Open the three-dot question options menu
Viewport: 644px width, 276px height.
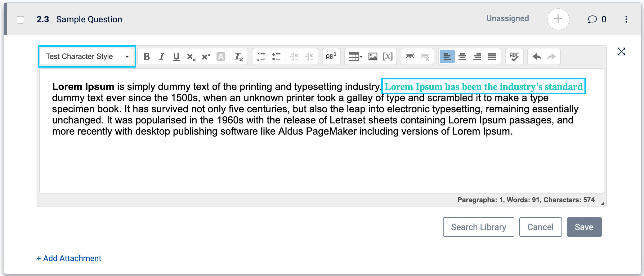(x=626, y=19)
